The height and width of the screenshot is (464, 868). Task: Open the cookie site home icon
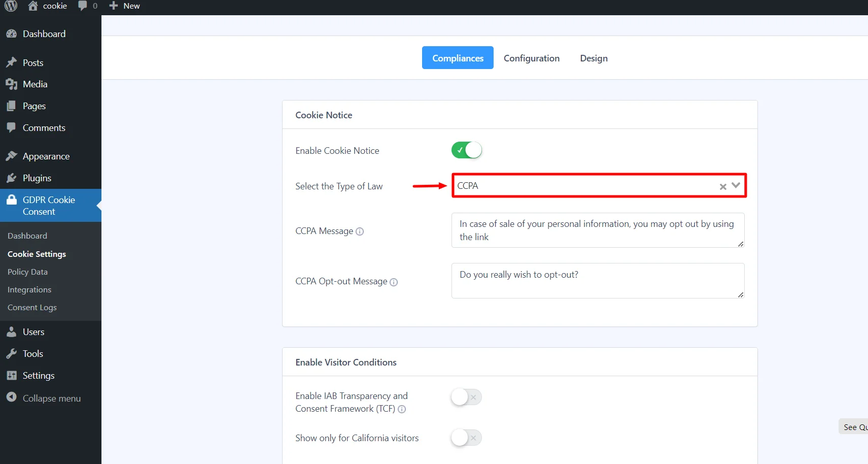tap(33, 6)
